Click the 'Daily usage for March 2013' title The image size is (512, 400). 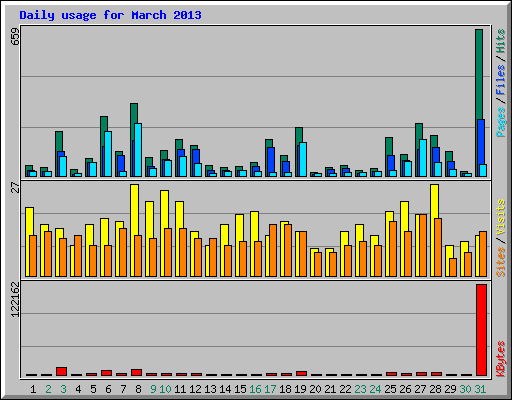click(110, 15)
